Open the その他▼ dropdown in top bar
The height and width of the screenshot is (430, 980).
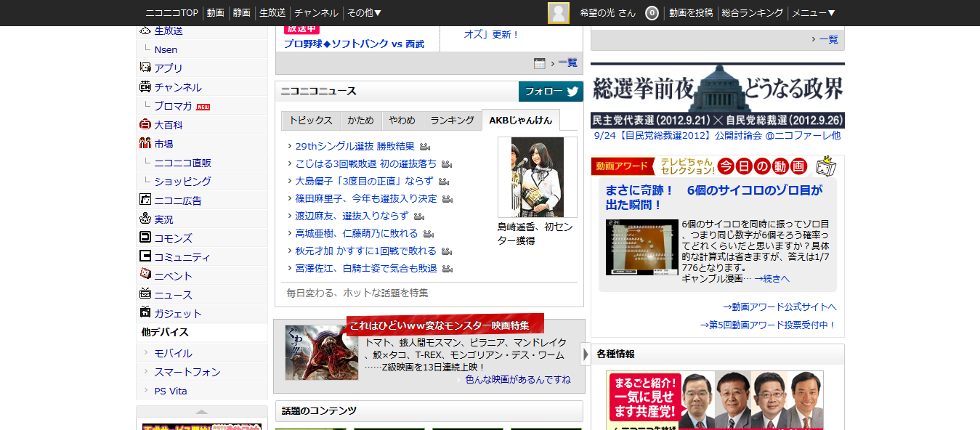click(365, 13)
